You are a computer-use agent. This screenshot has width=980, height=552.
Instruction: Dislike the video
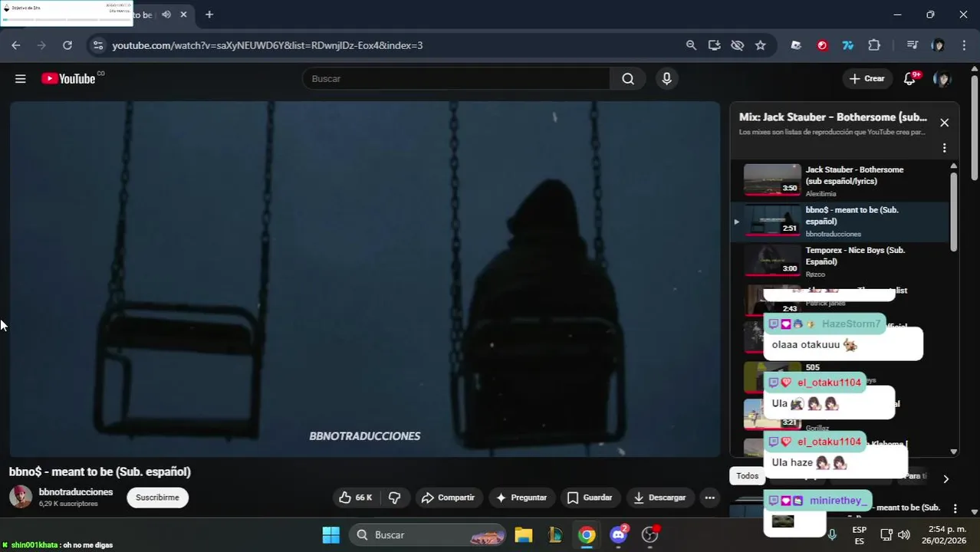(x=394, y=498)
